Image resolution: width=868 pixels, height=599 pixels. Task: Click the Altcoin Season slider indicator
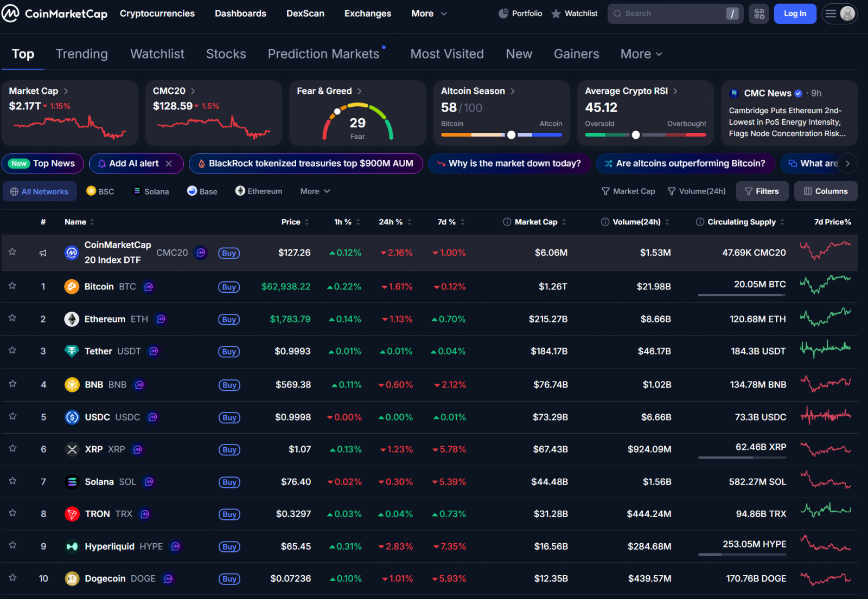(x=511, y=135)
